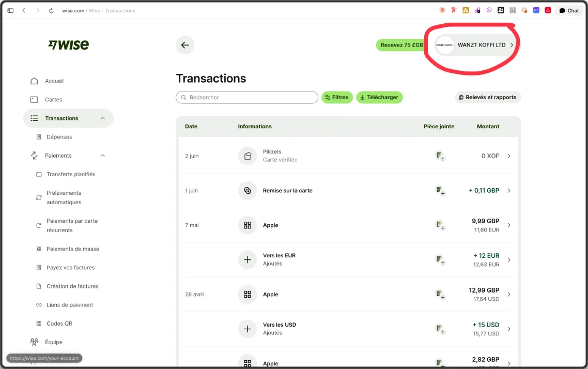588x369 pixels.
Task: Add attachment to Vers les EUR transaction
Action: coord(440,259)
